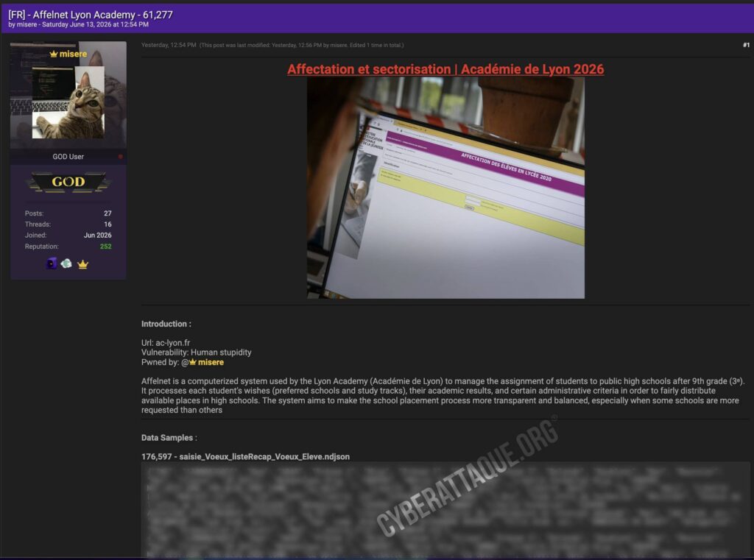
Task: Click the reputation value 252
Action: pos(106,247)
